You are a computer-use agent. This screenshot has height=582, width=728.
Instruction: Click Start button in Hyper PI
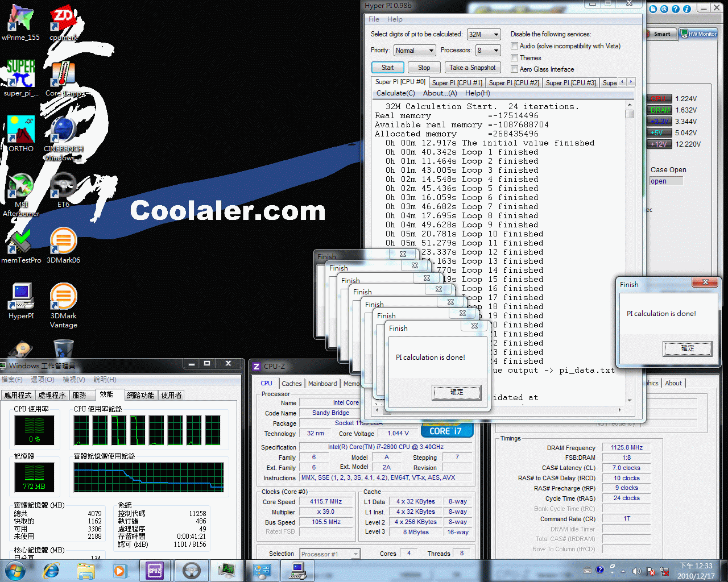click(x=388, y=68)
